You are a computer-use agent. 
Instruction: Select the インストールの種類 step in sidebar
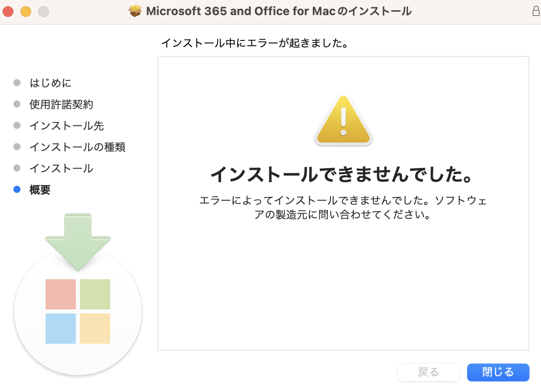pyautogui.click(x=77, y=147)
